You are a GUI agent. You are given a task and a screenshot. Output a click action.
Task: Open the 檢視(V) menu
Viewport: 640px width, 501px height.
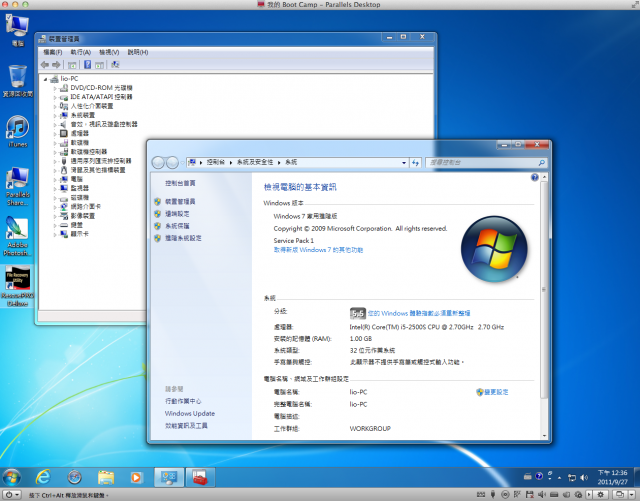(109, 52)
